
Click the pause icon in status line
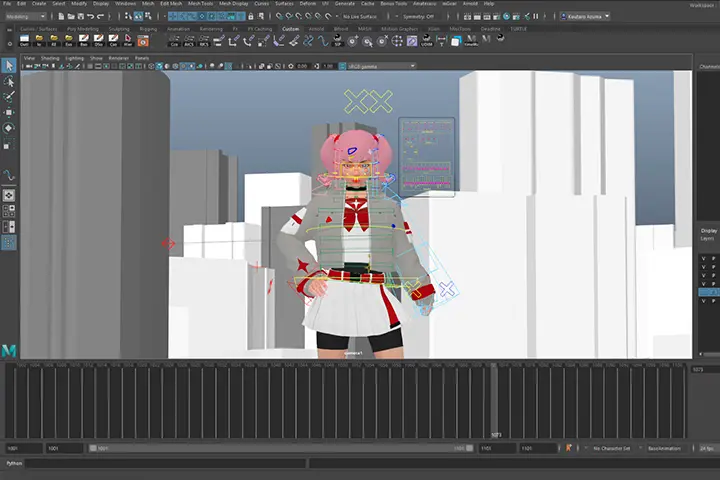[x=535, y=16]
